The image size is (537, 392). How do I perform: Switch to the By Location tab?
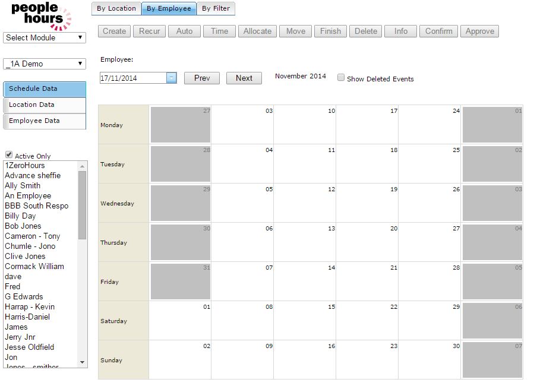point(116,8)
